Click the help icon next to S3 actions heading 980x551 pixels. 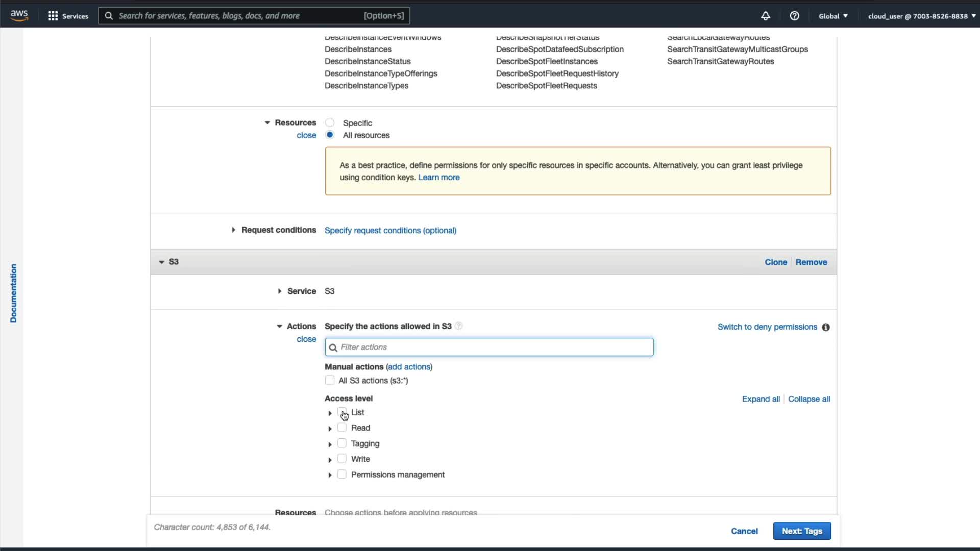point(458,326)
